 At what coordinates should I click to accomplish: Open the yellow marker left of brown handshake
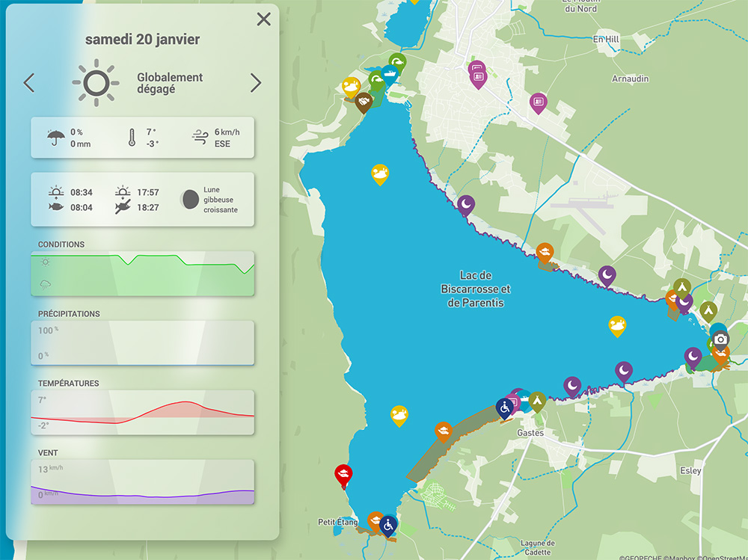coord(351,87)
